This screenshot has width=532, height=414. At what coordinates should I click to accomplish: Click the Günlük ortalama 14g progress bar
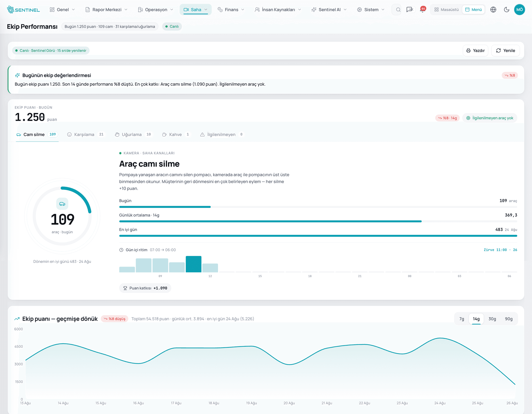click(x=318, y=221)
